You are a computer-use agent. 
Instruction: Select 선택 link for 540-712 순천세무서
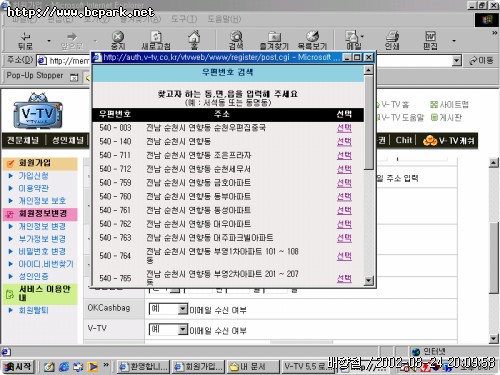coord(344,169)
